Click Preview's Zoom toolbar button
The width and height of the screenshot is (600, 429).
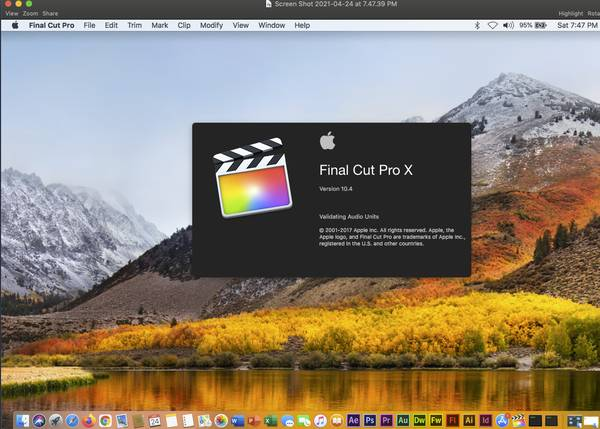point(30,13)
